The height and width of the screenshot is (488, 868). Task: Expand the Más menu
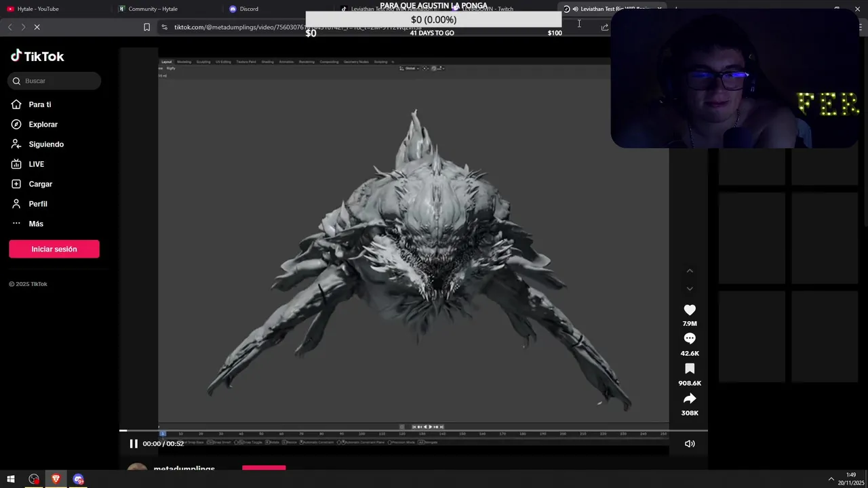(x=27, y=224)
